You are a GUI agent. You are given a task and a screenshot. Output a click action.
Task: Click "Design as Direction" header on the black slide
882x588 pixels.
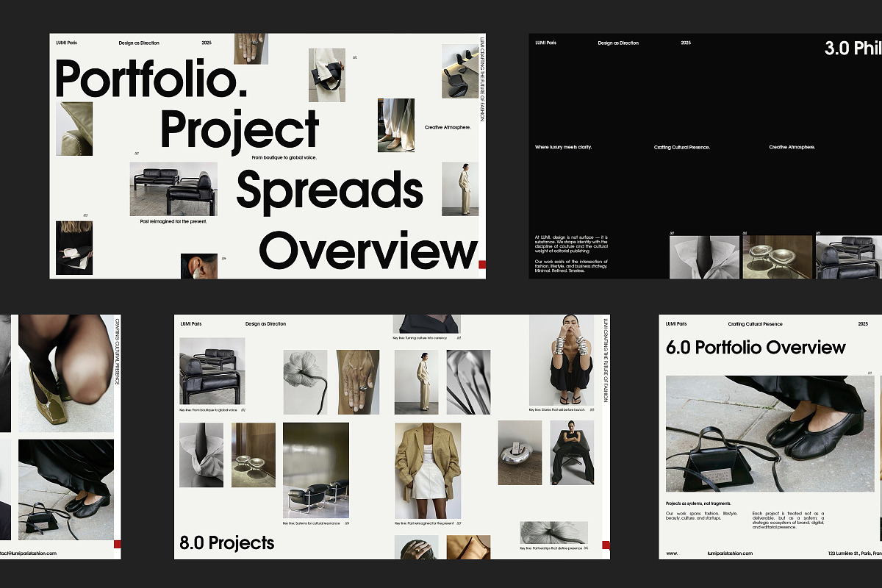click(x=618, y=43)
